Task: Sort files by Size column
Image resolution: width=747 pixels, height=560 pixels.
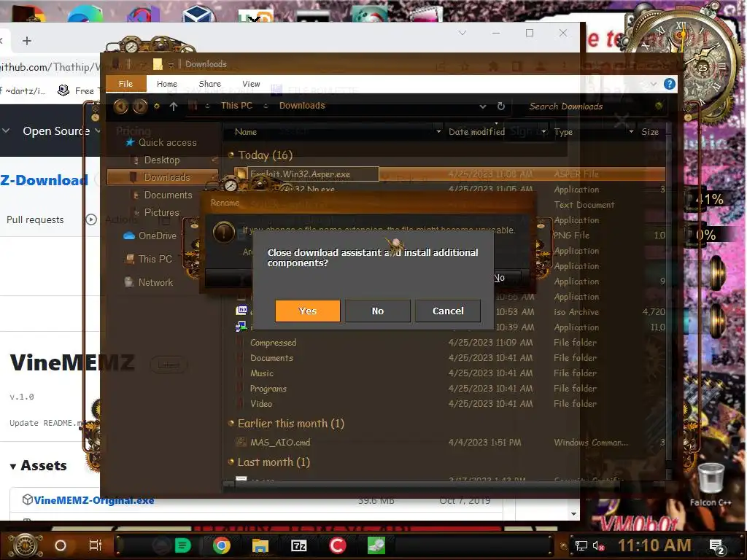Action: [x=650, y=132]
